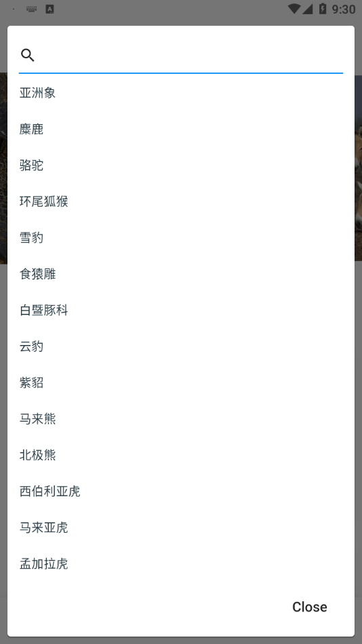Select 环尾狐猴 list item
Image resolution: width=362 pixels, height=644 pixels.
pos(181,201)
